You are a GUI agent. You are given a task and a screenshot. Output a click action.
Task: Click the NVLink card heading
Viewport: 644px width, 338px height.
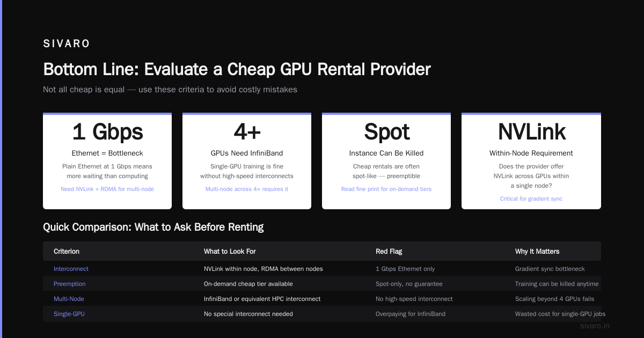pyautogui.click(x=531, y=132)
